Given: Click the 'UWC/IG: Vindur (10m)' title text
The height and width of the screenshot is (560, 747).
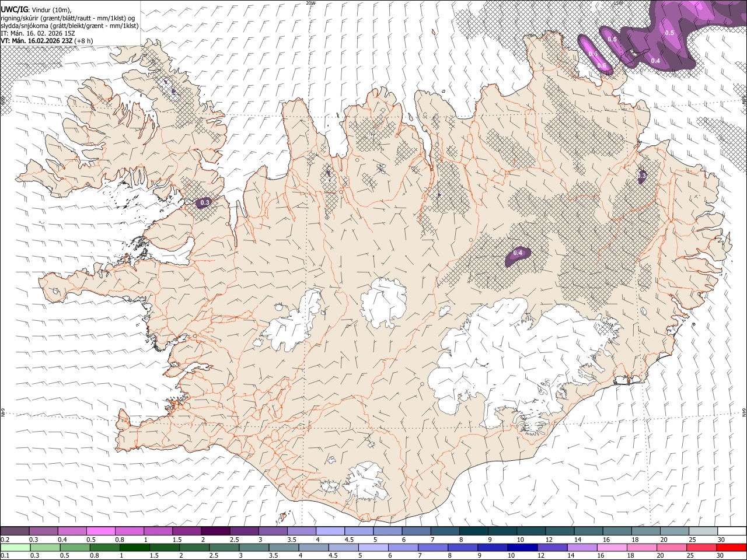Looking at the screenshot, I should tap(36, 10).
